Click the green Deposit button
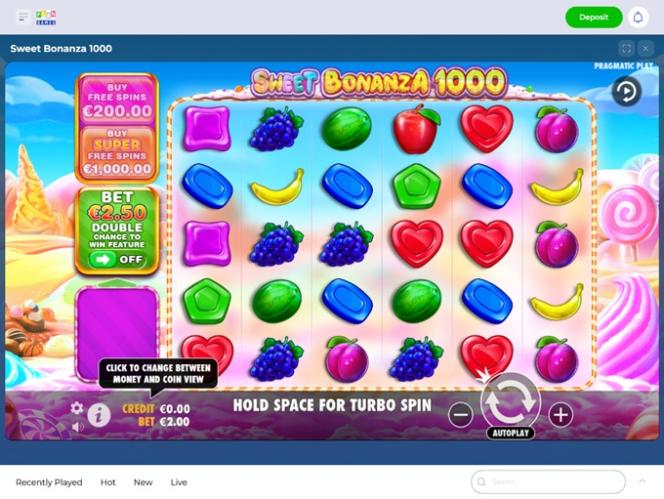The width and height of the screenshot is (664, 499). (594, 17)
